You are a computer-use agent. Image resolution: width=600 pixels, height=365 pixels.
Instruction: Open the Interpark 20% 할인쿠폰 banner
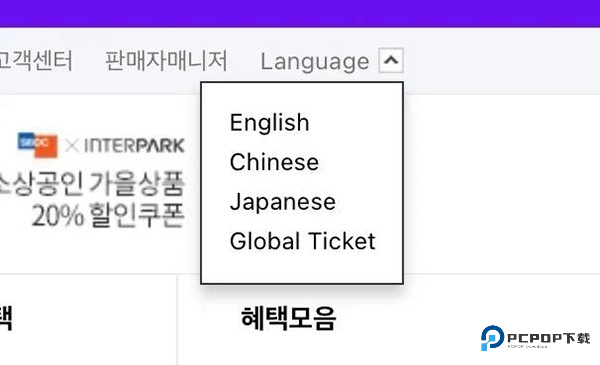[x=93, y=180]
